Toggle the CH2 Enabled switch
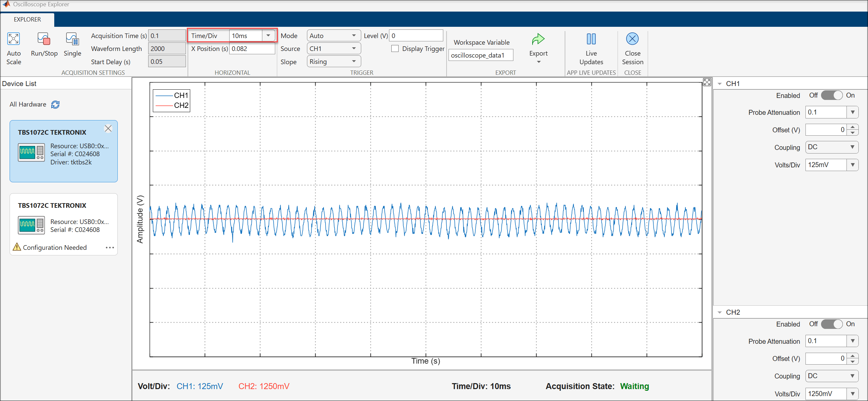Image resolution: width=868 pixels, height=401 pixels. (831, 324)
